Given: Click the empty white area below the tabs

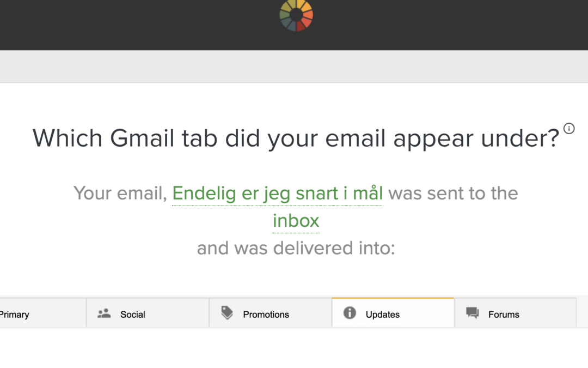Looking at the screenshot, I should (294, 349).
